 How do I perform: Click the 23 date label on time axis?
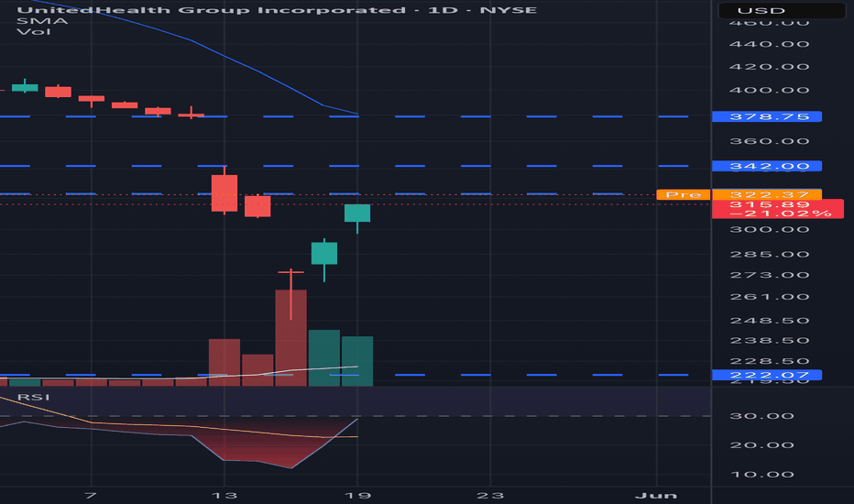(490, 495)
